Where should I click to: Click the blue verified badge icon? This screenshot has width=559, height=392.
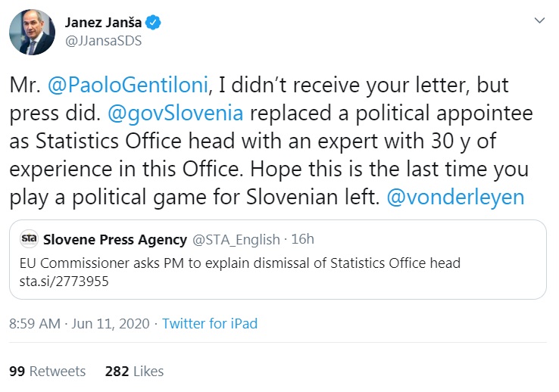point(154,23)
